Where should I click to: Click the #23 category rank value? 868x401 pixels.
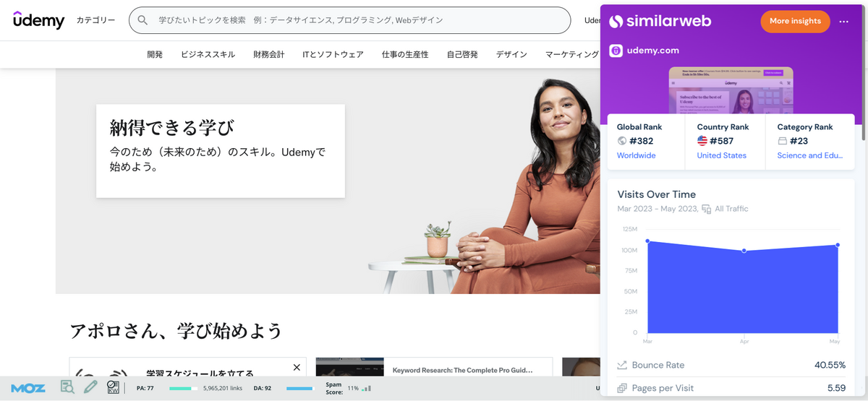[x=799, y=141]
